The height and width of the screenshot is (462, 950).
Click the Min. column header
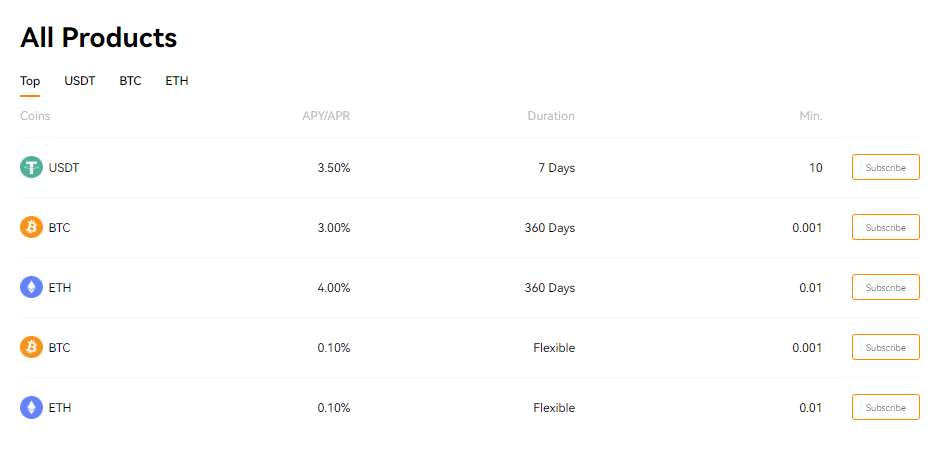click(x=811, y=116)
